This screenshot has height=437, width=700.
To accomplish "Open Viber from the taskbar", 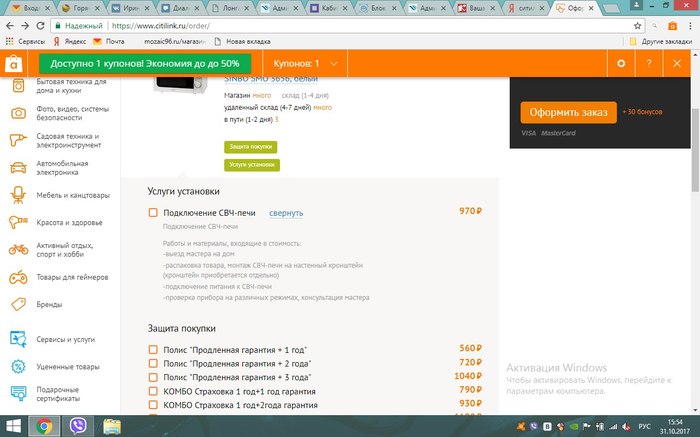I will coord(78,426).
